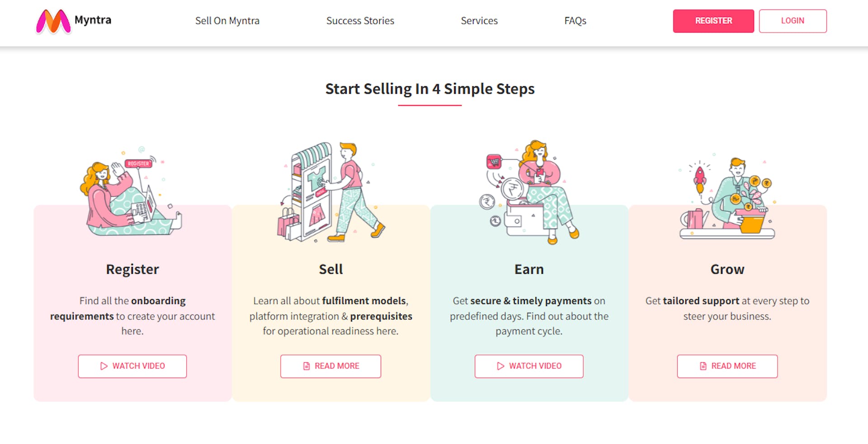
Task: Click the play icon on Earn's Watch Video button
Action: (x=500, y=366)
